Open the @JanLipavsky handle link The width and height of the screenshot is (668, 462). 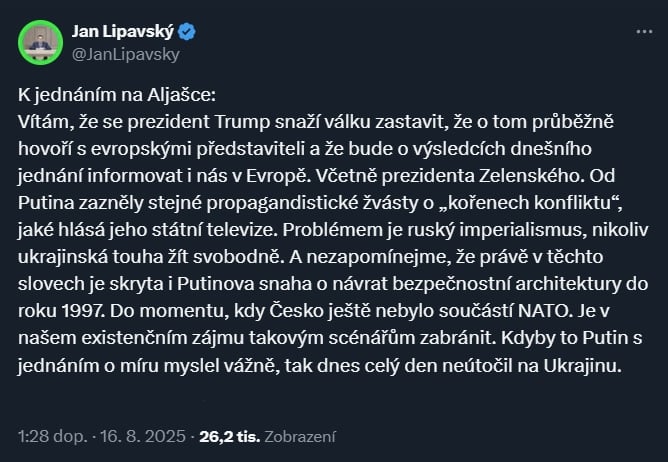(126, 54)
